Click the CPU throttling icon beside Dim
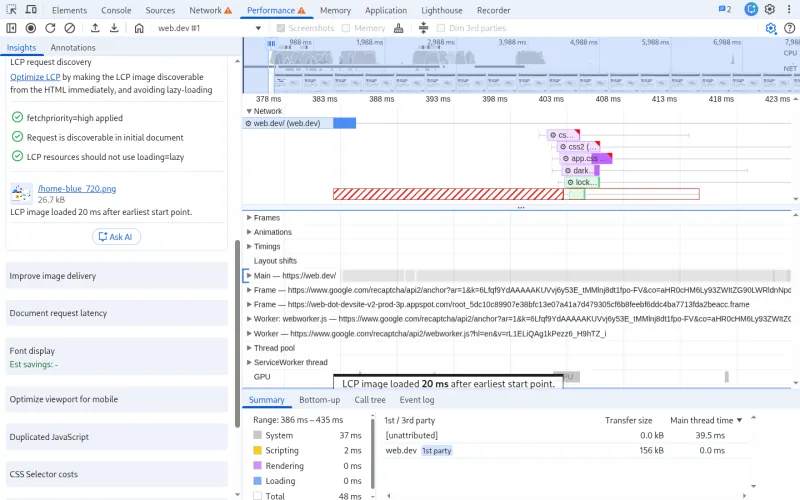800x500 pixels. click(423, 28)
